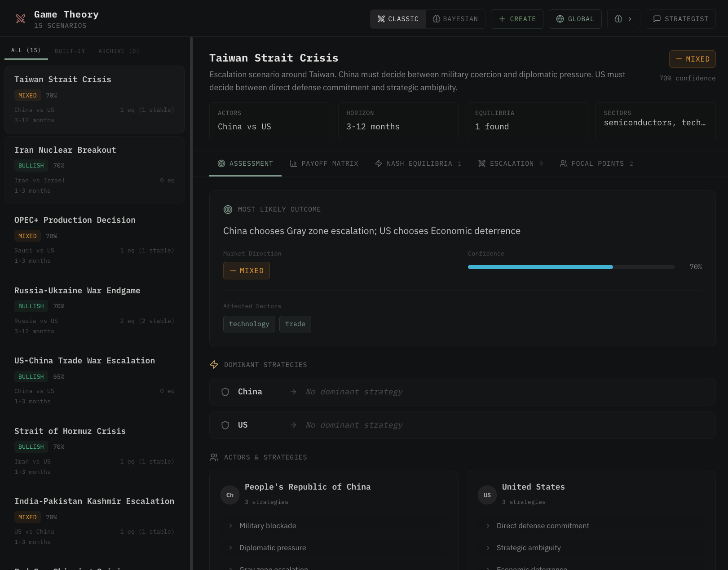The width and height of the screenshot is (728, 570).
Task: Switch to BAYESIAN mode
Action: [455, 19]
